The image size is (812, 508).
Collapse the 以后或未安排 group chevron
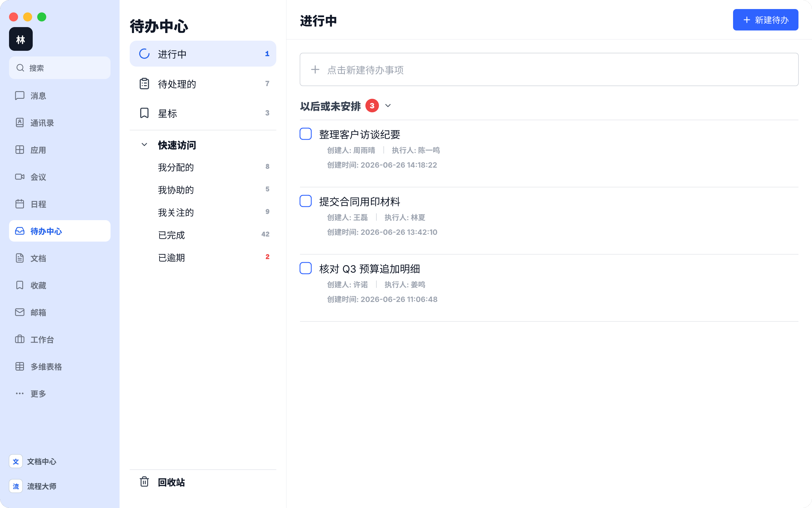[388, 106]
